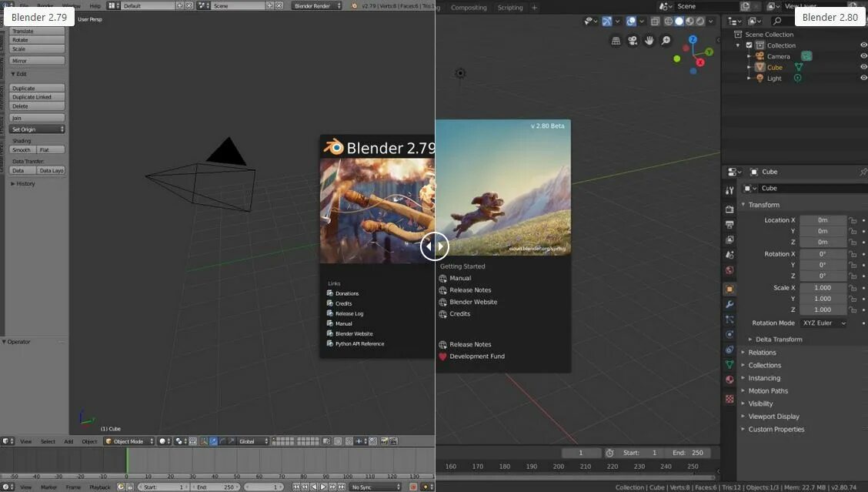Viewport: 868px width, 492px height.
Task: Open the Particles properties tab icon
Action: 729,319
